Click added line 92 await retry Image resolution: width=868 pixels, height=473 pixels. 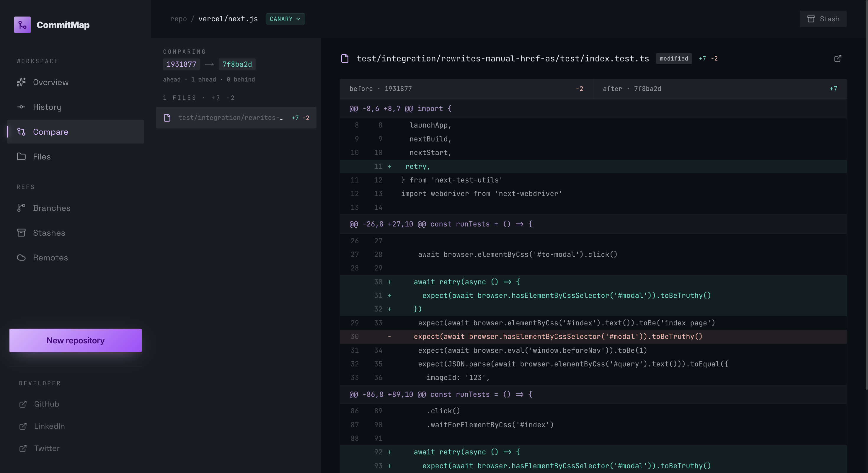(x=593, y=452)
